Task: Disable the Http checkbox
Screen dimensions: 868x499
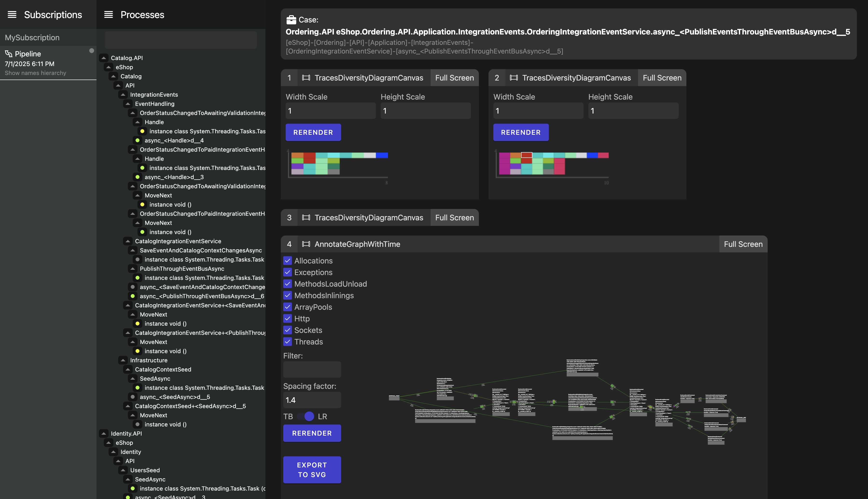Action: (287, 319)
